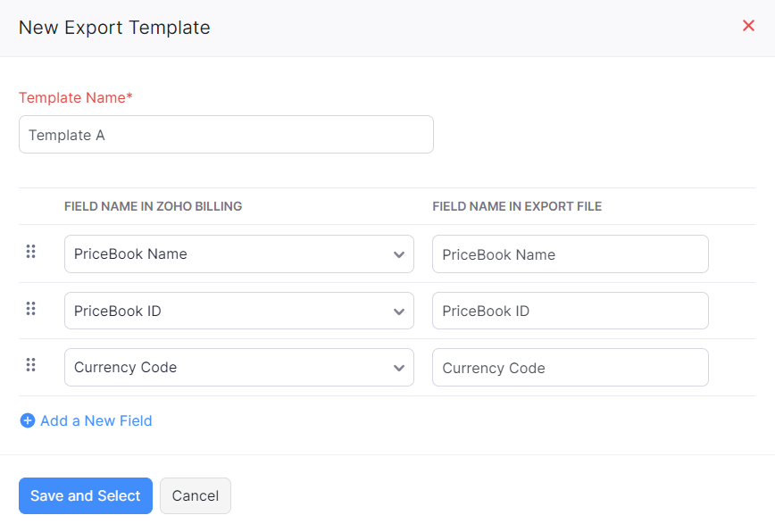Click the Field Name in Export File header
This screenshot has width=775, height=532.
pos(517,206)
